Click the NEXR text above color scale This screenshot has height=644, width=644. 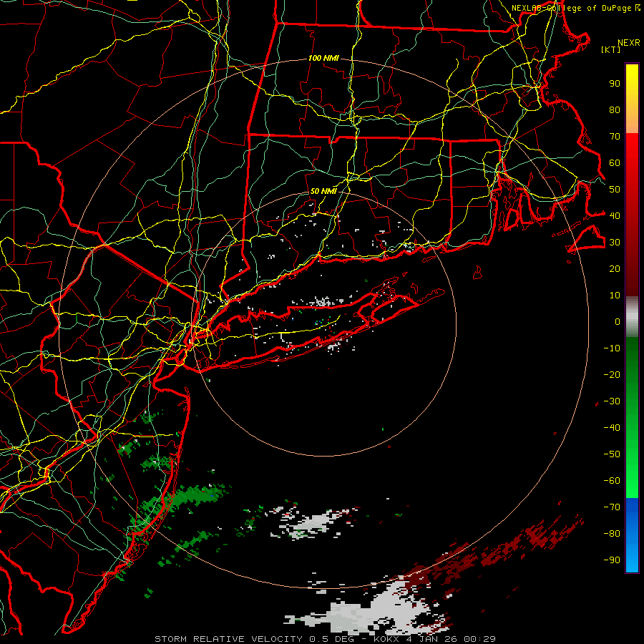628,43
